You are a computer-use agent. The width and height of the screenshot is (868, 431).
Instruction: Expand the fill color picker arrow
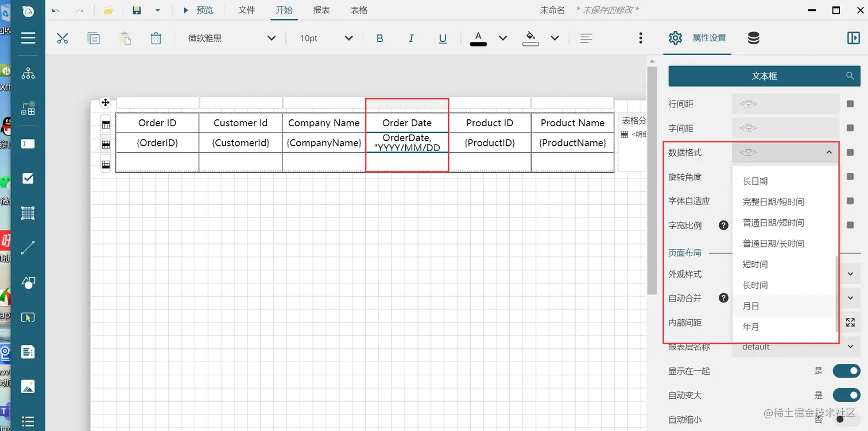[555, 38]
